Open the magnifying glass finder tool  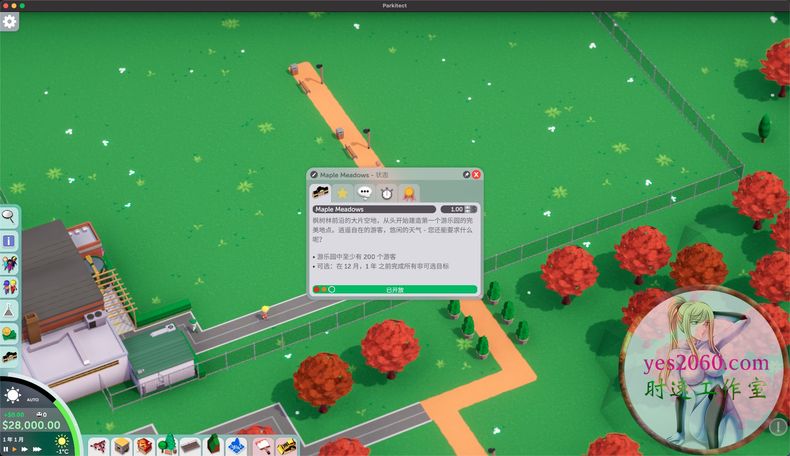[9, 216]
